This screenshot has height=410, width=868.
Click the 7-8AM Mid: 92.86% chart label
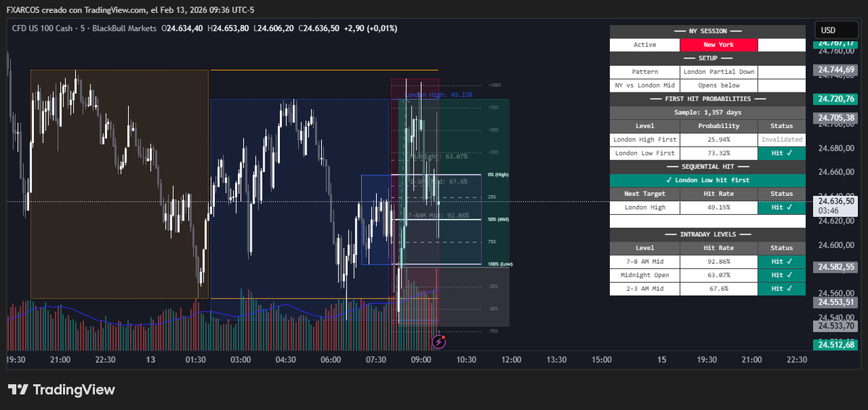point(438,215)
